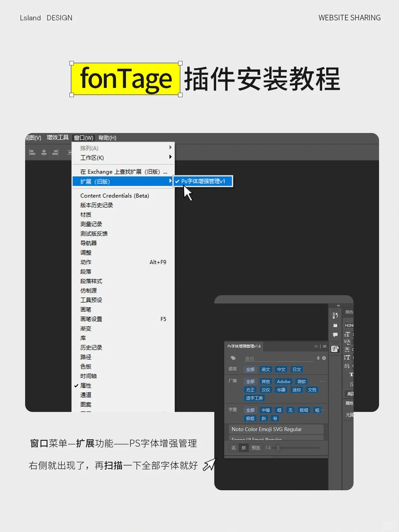The height and width of the screenshot is (532, 399).
Task: Open the gear settings icon in fonTage panel
Action: (324, 358)
